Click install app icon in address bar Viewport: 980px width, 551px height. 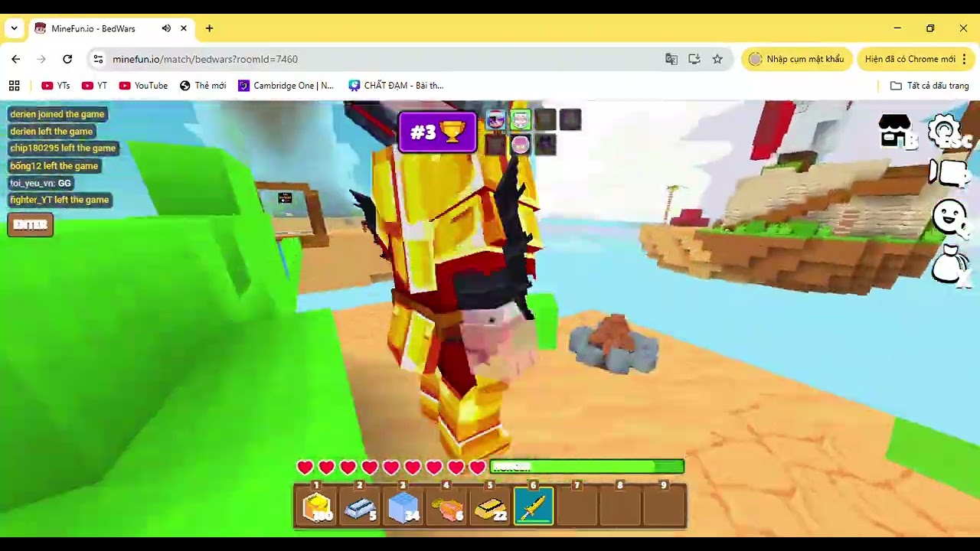(x=694, y=59)
